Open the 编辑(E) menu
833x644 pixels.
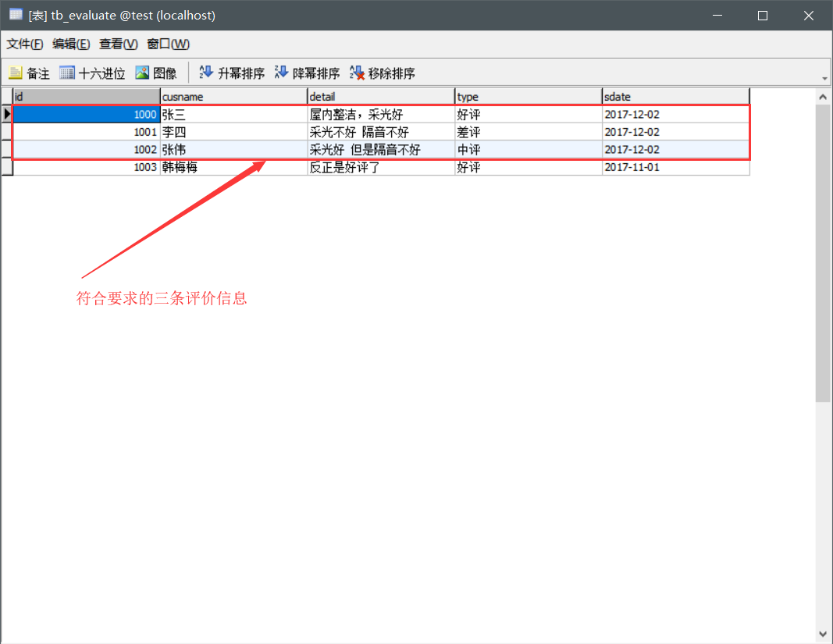[71, 44]
